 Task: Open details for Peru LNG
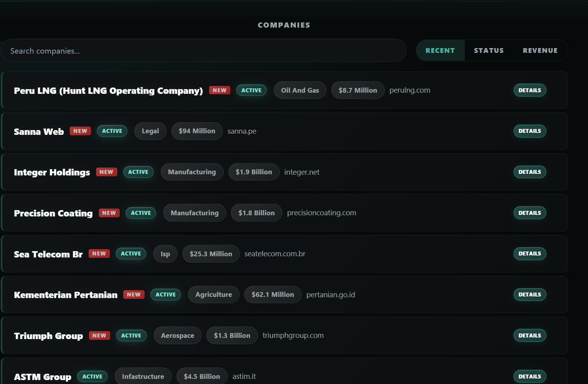[529, 90]
